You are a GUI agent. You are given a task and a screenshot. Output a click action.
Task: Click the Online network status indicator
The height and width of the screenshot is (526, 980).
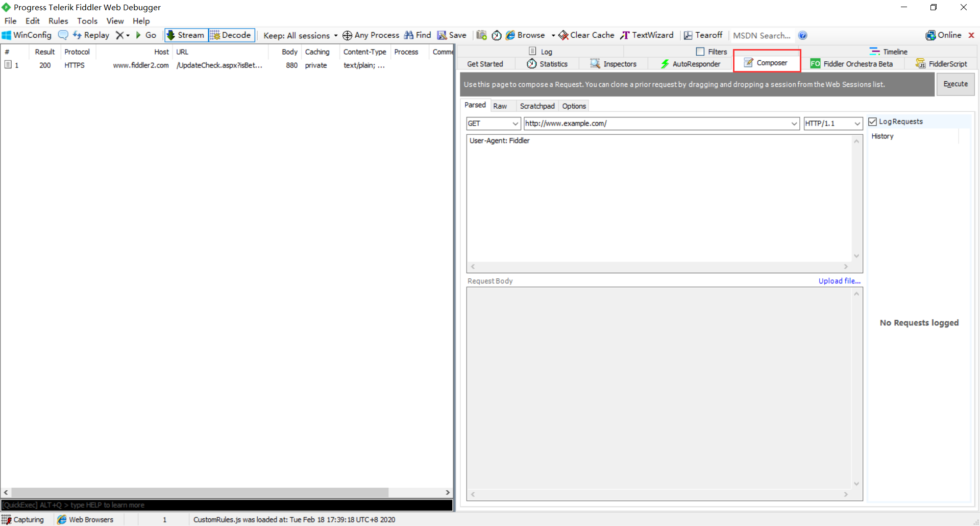944,35
